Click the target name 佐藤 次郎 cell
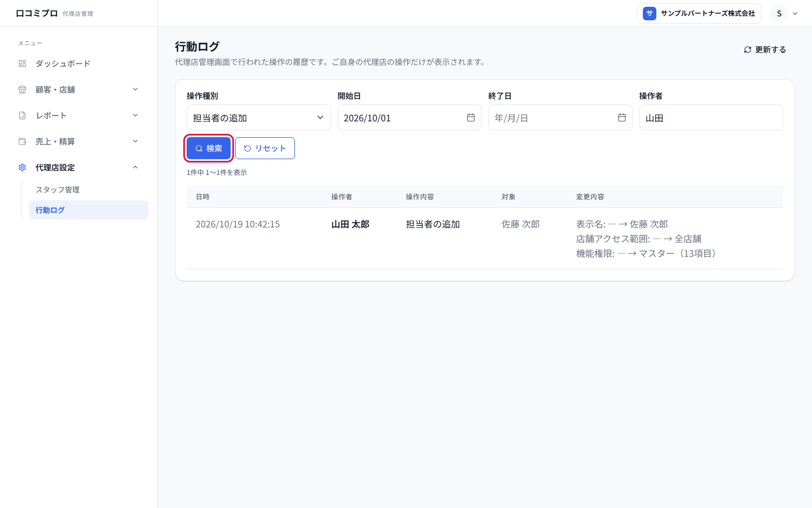The width and height of the screenshot is (812, 508). pyautogui.click(x=520, y=224)
